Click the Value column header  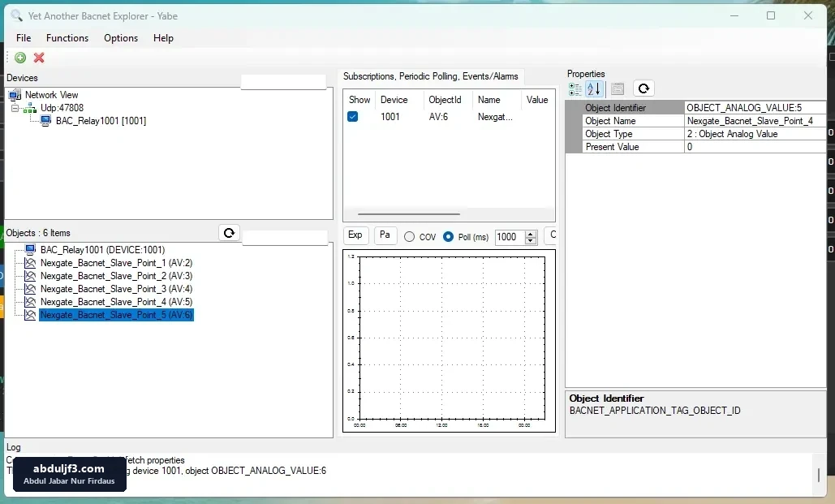coord(538,100)
